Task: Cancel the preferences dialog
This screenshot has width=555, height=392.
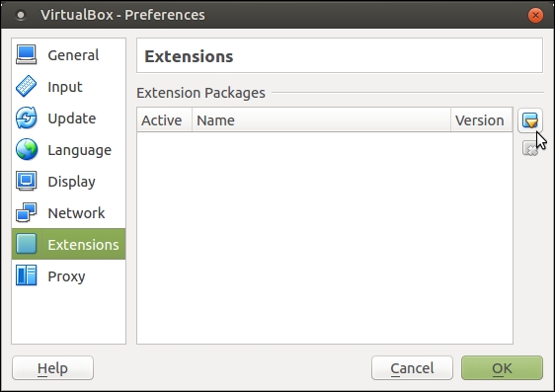Action: coord(412,368)
